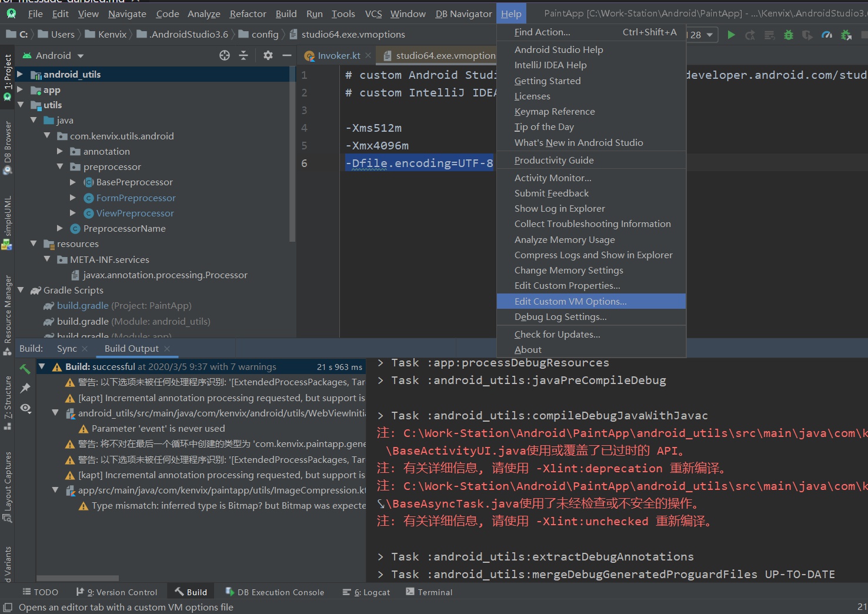Click the green Run app button
The width and height of the screenshot is (868, 614).
tap(731, 35)
